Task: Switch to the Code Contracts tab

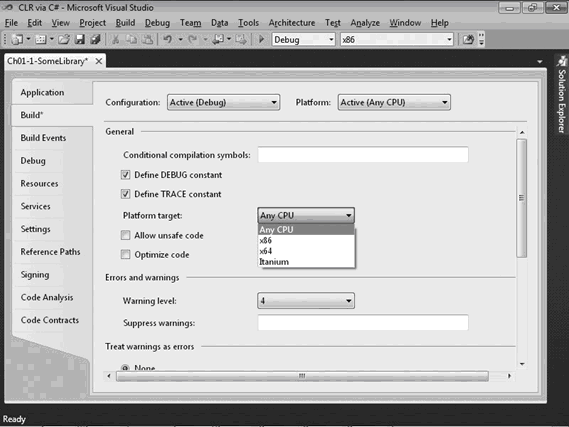Action: tap(52, 320)
